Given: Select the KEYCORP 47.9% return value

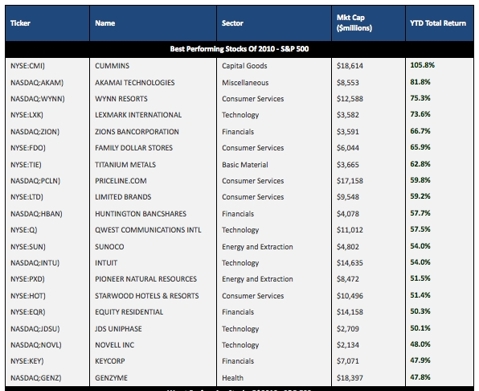Looking at the screenshot, I should point(420,360).
